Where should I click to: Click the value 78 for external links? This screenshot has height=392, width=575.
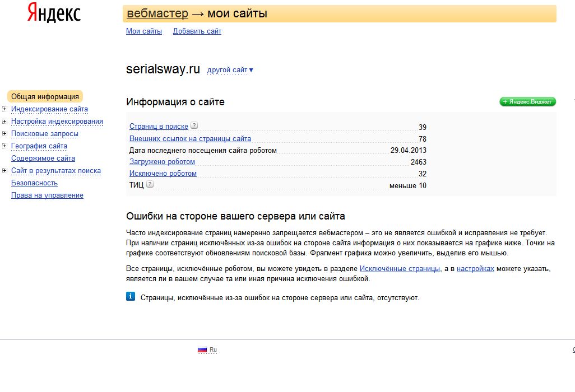click(423, 139)
